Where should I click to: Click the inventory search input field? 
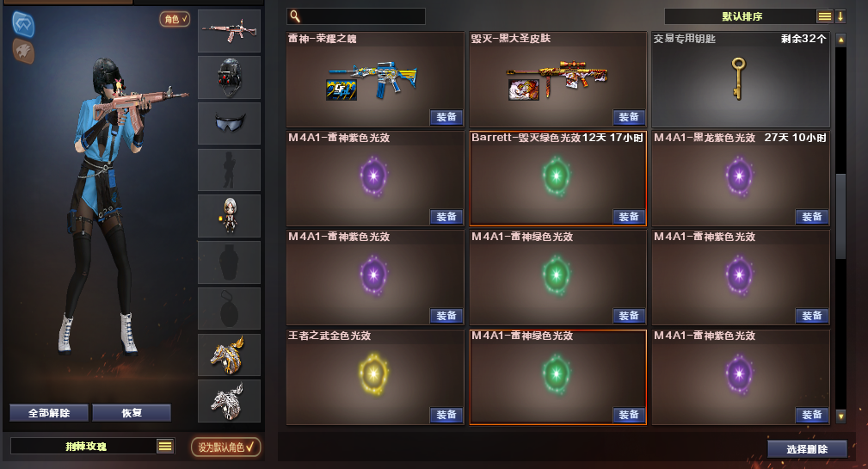(x=356, y=16)
